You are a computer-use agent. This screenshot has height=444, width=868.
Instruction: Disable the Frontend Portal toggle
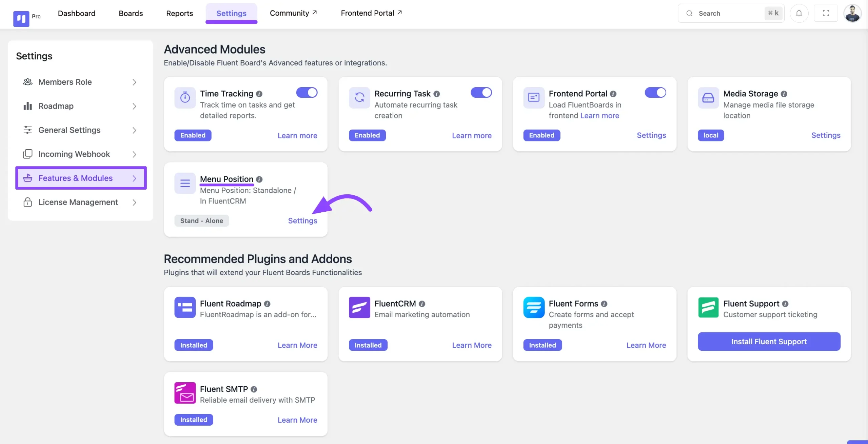[655, 93]
